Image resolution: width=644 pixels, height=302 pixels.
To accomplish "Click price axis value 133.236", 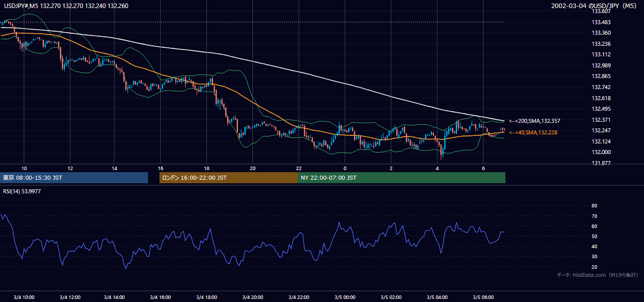I will pos(600,44).
